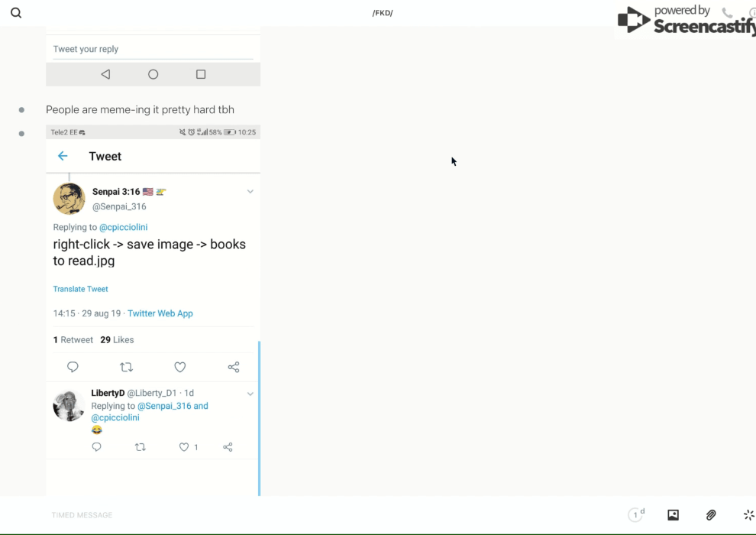The height and width of the screenshot is (535, 756).
Task: Toggle like heart on LibertyD's reply
Action: pos(184,447)
